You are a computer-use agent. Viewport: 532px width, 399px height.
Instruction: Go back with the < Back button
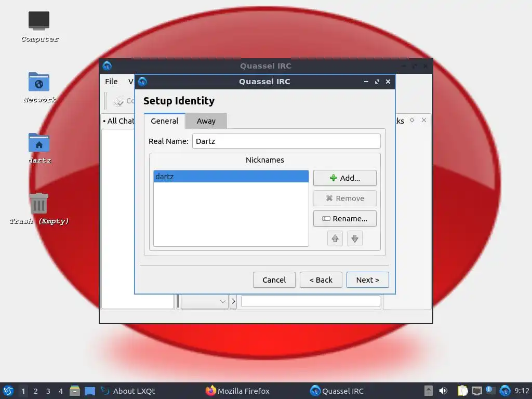321,280
